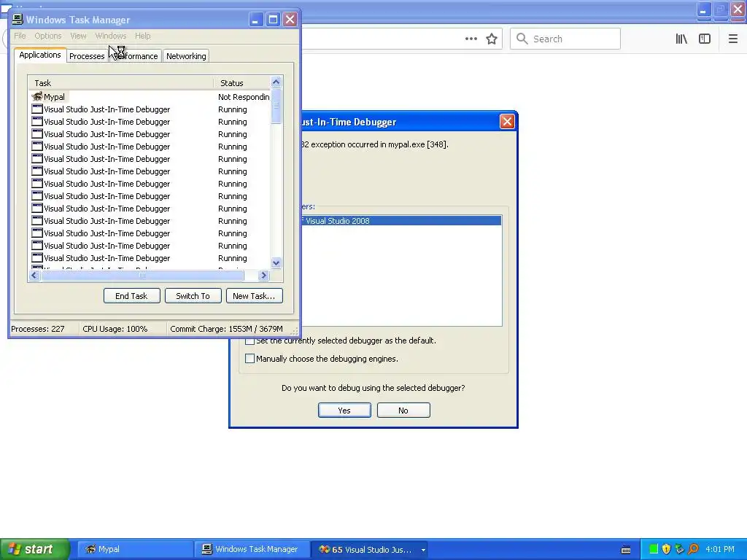Click End Task button

131,296
